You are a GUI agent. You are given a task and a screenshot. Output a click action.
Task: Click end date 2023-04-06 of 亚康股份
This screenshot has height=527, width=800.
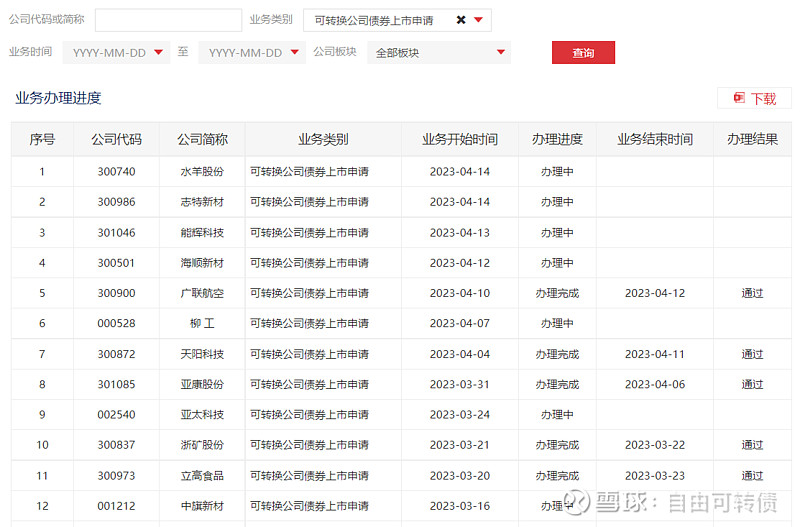[x=655, y=384]
